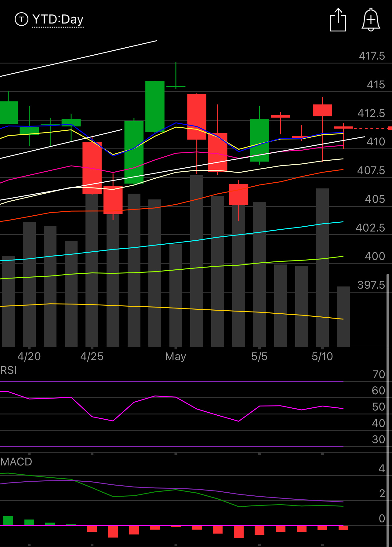Tap the first green MACD histogram bar

tap(8, 521)
